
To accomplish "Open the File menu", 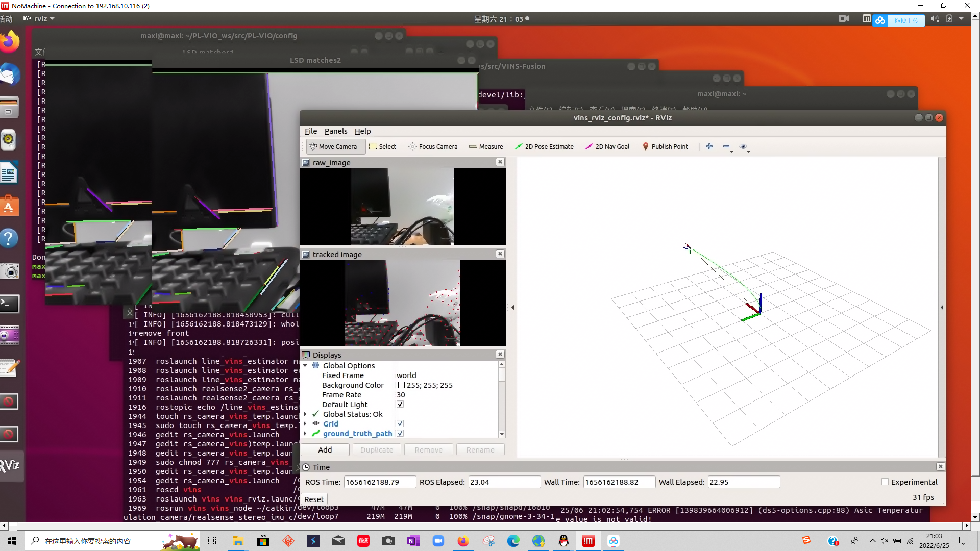I will click(x=310, y=131).
